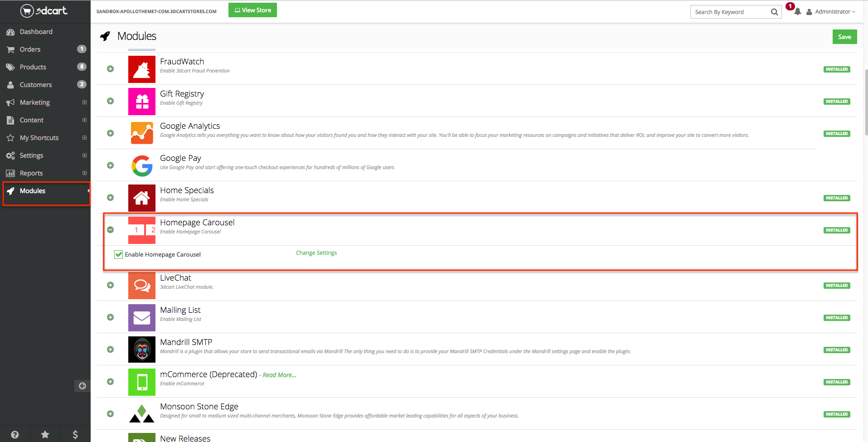Uncheck Enable Homepage Carousel checkbox
This screenshot has height=442, width=868.
tap(119, 254)
